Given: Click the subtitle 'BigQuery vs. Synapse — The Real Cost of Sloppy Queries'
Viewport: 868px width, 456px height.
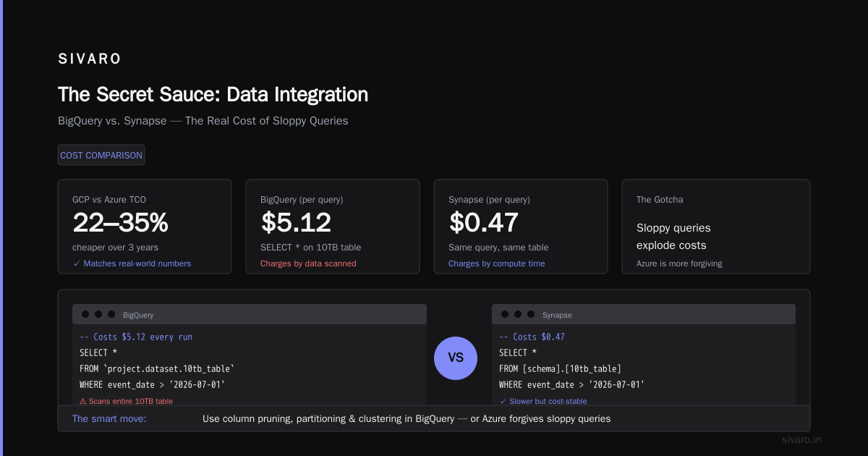Looking at the screenshot, I should [203, 121].
